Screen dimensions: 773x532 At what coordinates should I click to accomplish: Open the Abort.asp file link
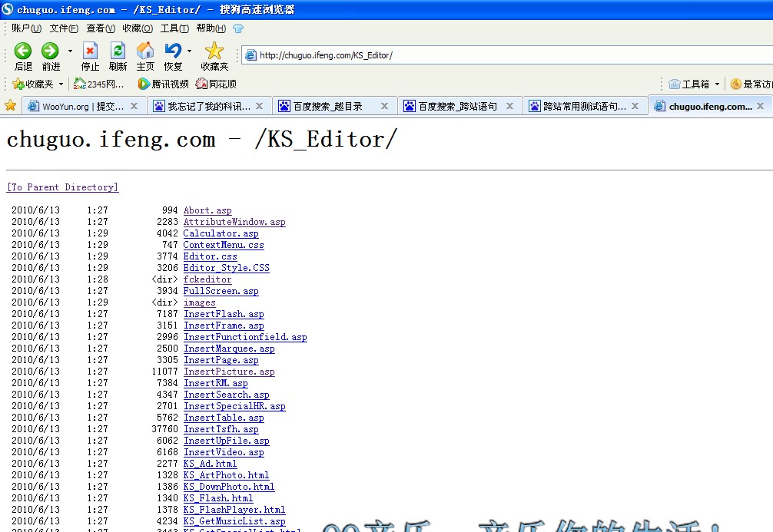(207, 210)
